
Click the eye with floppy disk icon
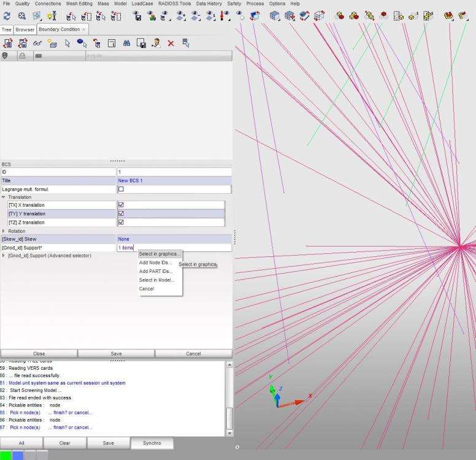pyautogui.click(x=137, y=16)
